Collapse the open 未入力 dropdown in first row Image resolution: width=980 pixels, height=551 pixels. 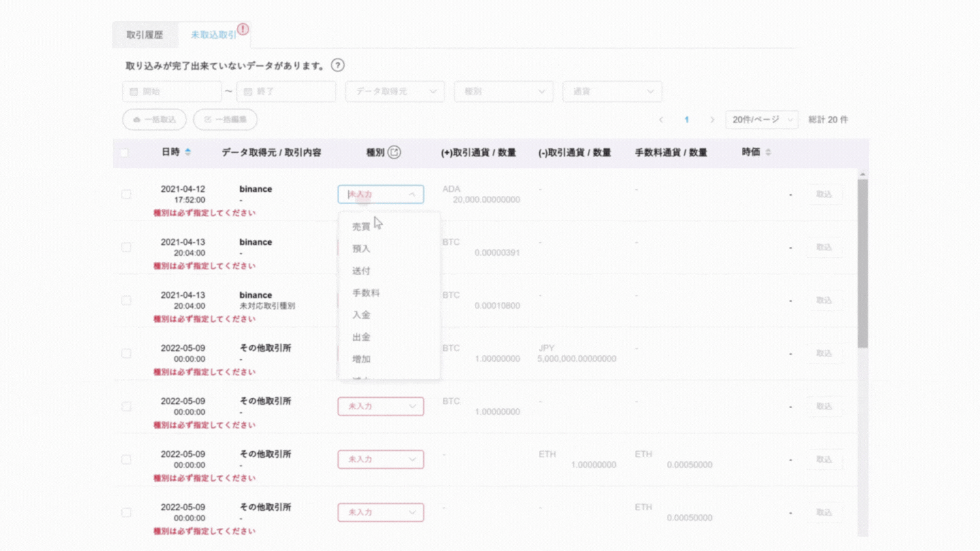tap(380, 195)
